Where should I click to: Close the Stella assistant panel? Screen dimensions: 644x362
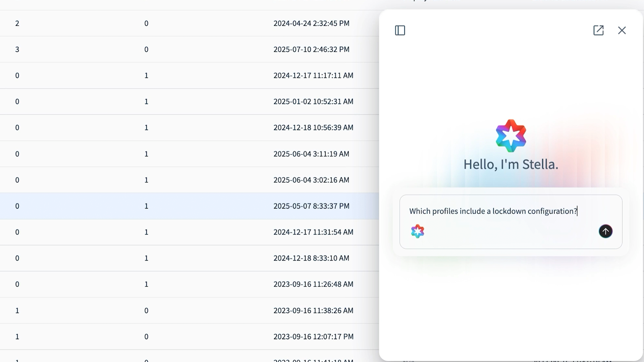pyautogui.click(x=622, y=31)
